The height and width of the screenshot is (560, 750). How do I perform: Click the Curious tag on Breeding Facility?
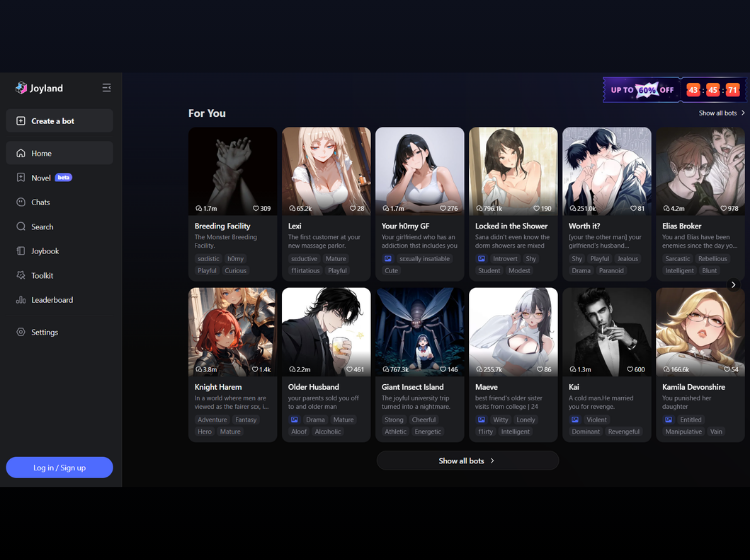click(235, 270)
